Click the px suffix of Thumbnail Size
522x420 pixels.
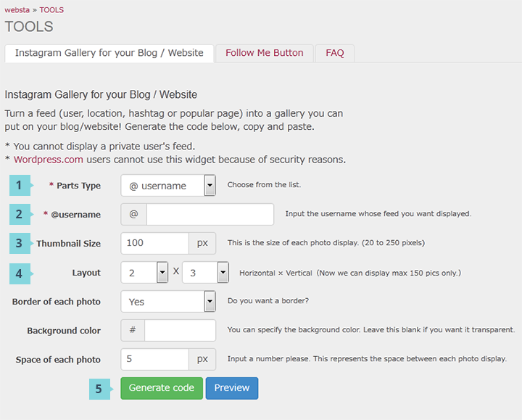(x=202, y=243)
